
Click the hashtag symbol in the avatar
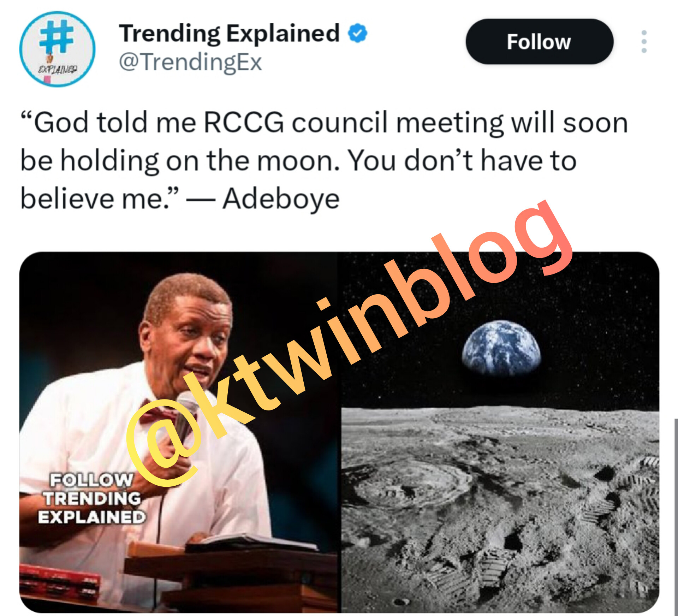(56, 36)
